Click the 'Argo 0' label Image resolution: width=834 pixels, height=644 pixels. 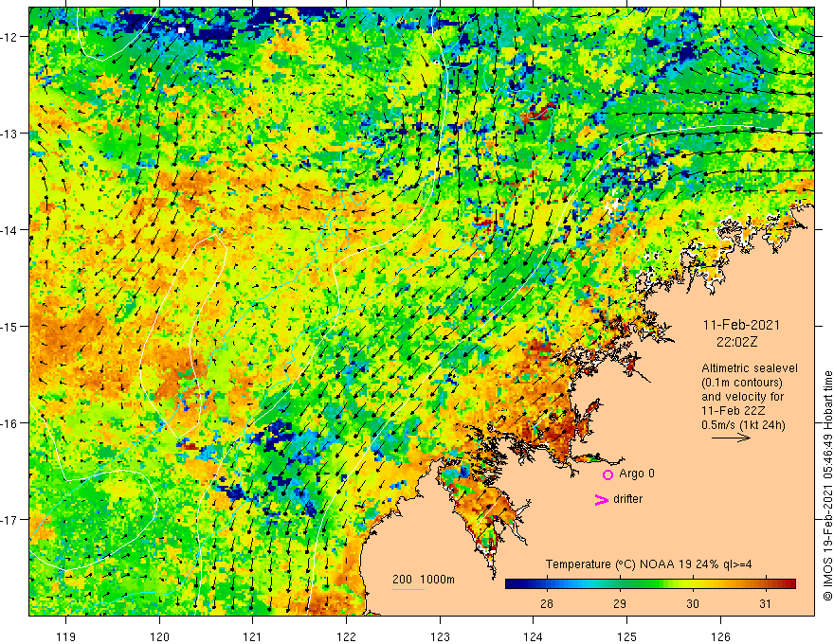coord(637,474)
